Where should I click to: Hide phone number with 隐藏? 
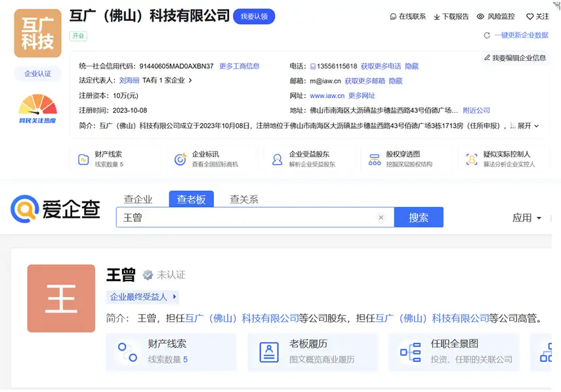(x=411, y=66)
